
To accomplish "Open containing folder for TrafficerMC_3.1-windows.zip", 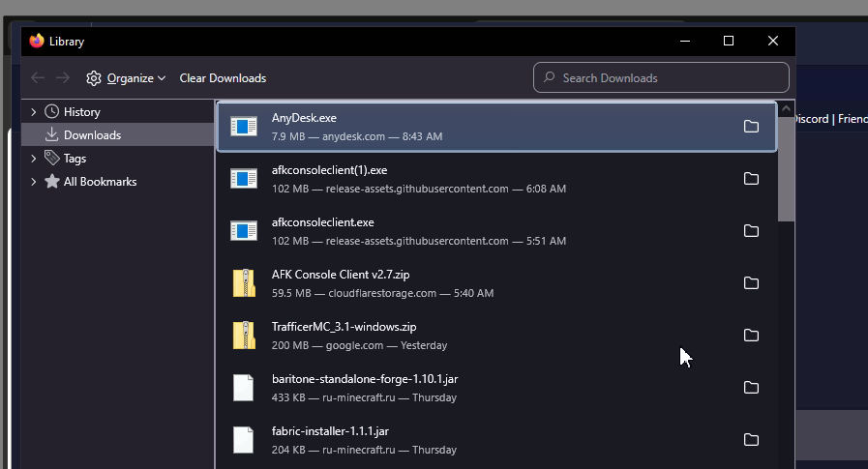I will [x=751, y=336].
